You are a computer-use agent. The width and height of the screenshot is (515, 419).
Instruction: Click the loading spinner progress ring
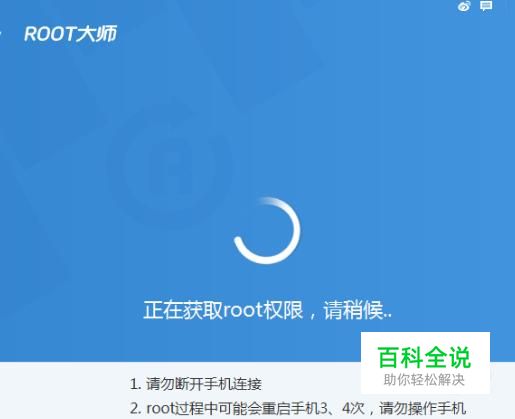(x=267, y=231)
